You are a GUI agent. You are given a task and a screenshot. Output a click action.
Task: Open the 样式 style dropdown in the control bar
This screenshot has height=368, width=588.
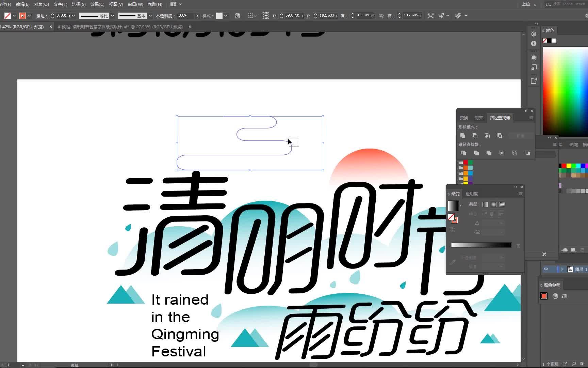pyautogui.click(x=225, y=16)
